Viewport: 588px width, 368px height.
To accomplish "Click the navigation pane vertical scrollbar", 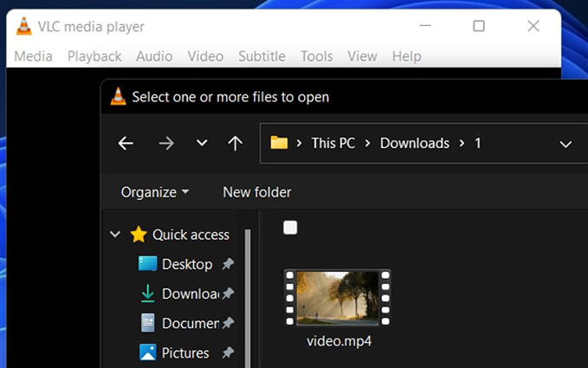I will click(248, 298).
